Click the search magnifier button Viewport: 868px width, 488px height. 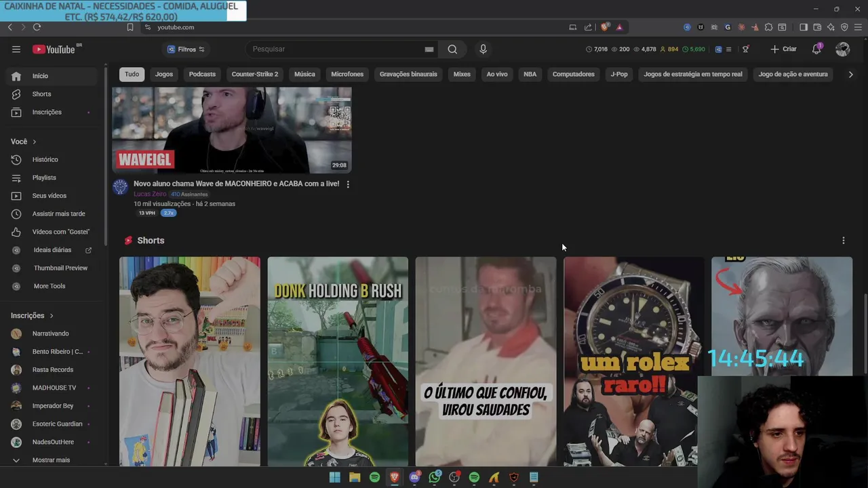[x=452, y=49]
